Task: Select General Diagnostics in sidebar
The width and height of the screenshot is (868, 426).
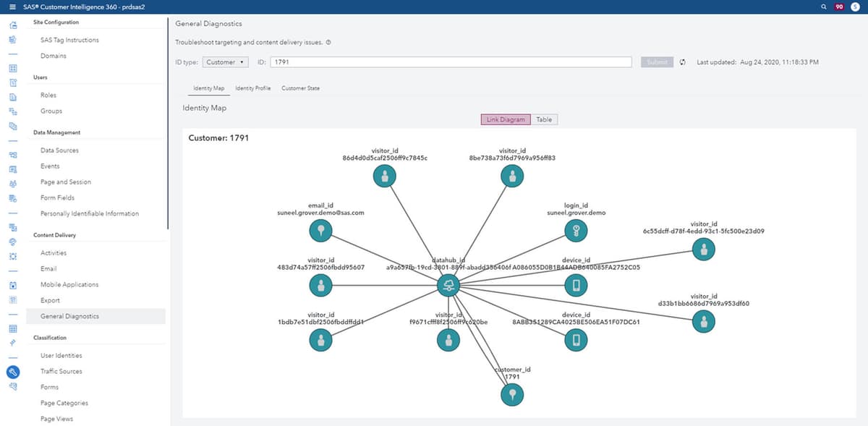Action: click(96, 316)
